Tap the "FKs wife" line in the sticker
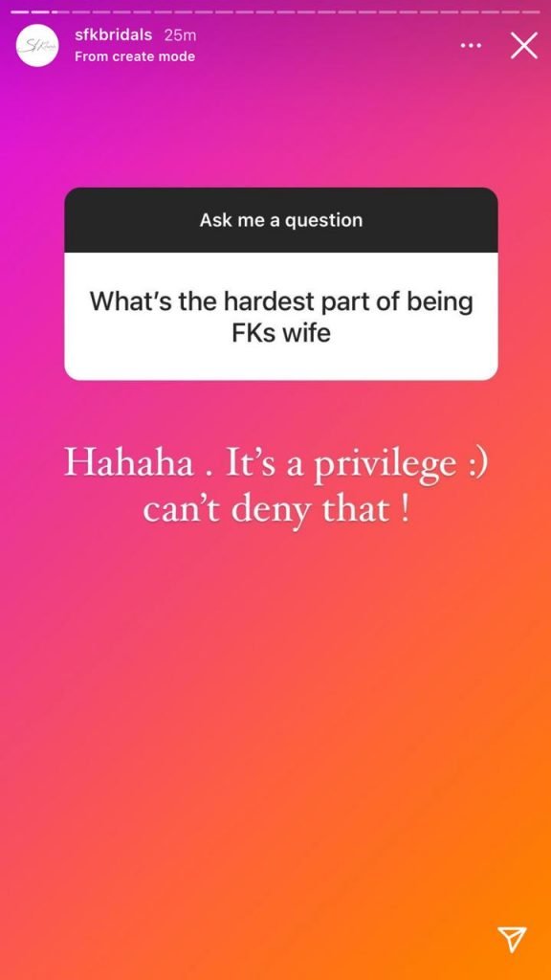 click(281, 332)
